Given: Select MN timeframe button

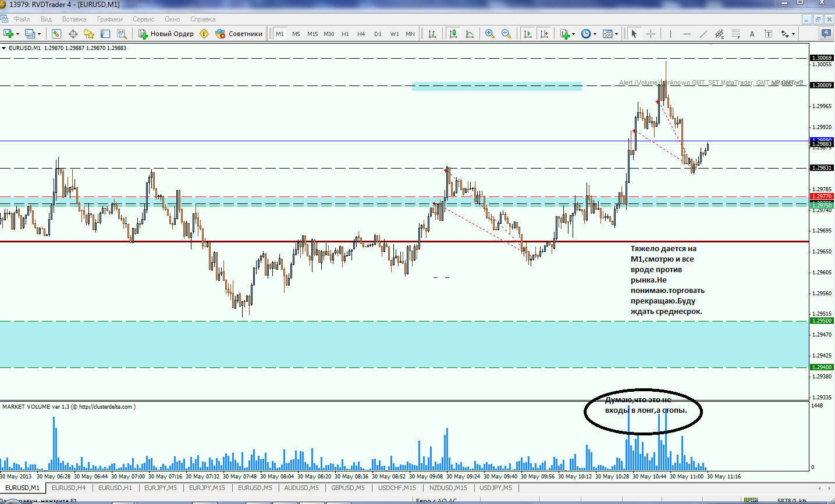Looking at the screenshot, I should 410,34.
